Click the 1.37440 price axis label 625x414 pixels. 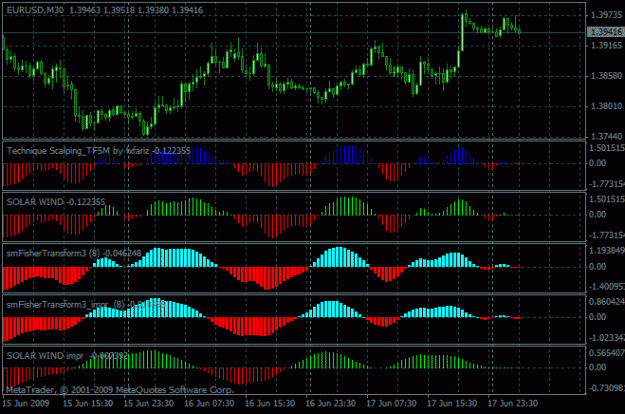(x=606, y=136)
